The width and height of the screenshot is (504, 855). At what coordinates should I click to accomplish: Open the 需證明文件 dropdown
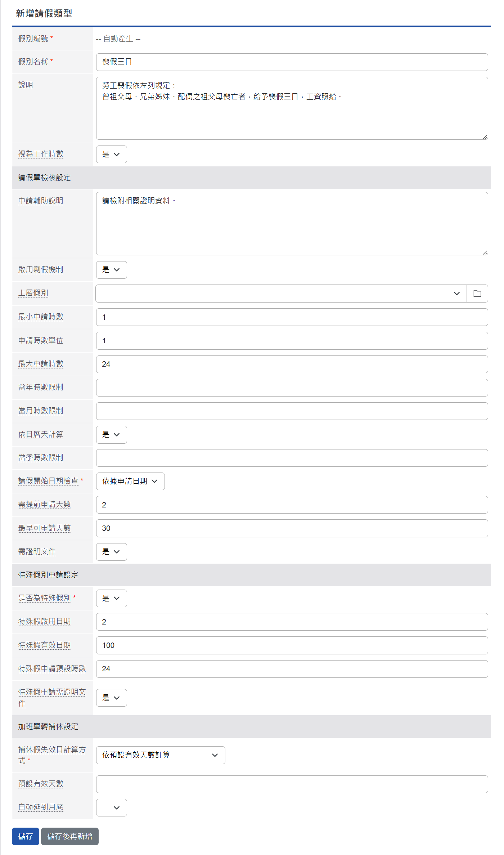pos(111,552)
